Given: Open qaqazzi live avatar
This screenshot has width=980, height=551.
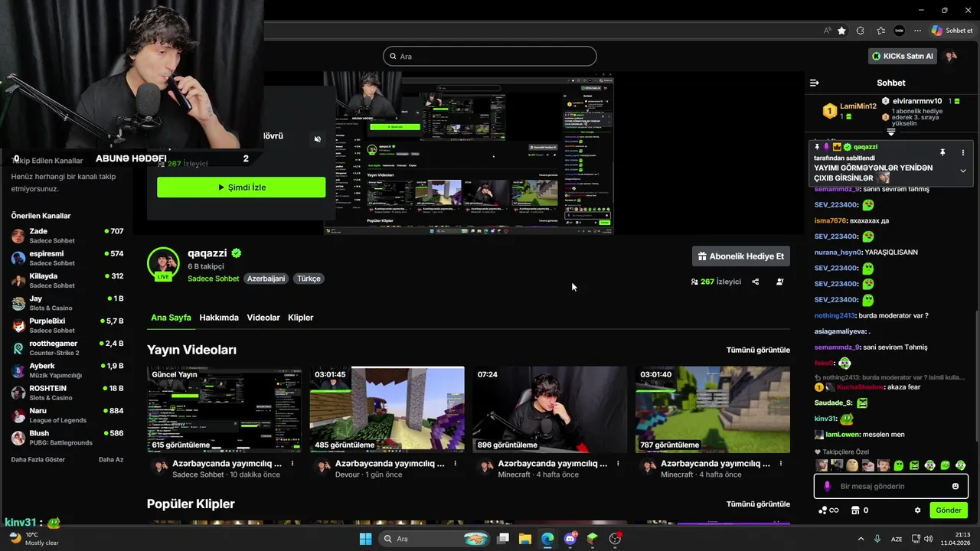Looking at the screenshot, I should [x=163, y=264].
